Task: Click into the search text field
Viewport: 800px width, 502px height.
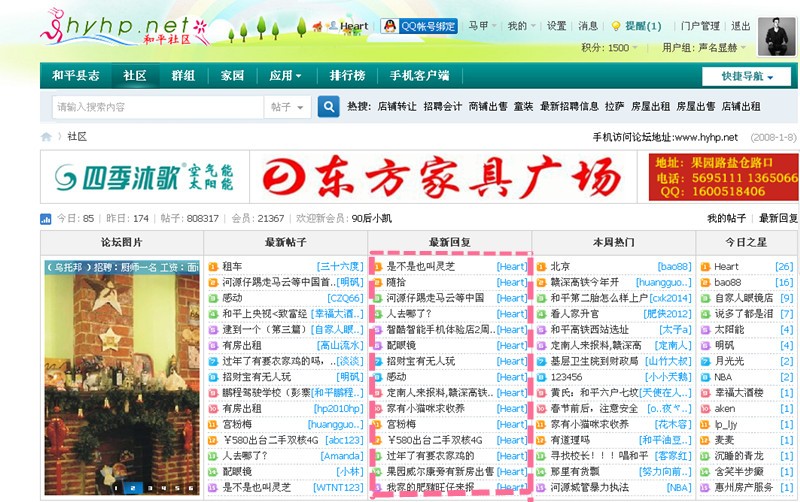Action: 158,107
